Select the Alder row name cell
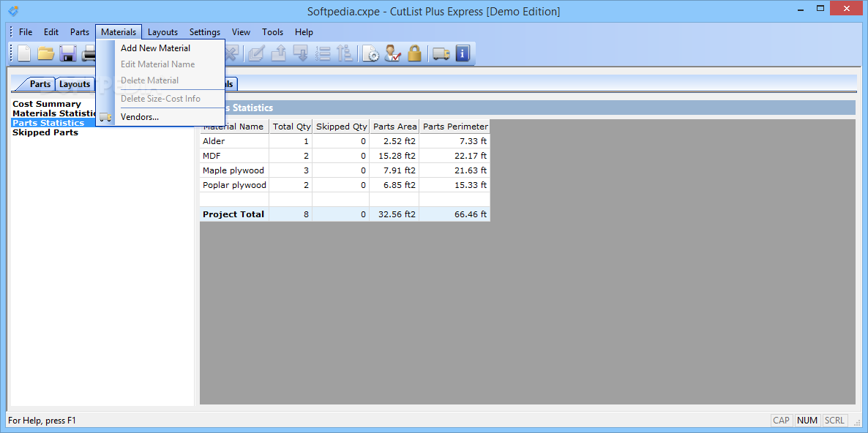868x433 pixels. (x=235, y=141)
